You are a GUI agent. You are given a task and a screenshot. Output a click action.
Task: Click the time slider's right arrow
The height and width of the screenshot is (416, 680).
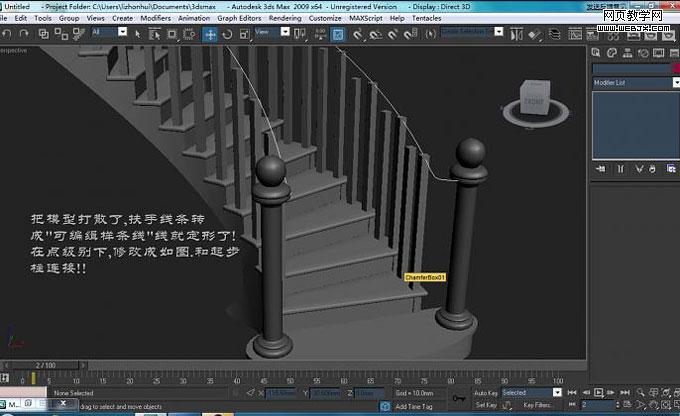coord(83,365)
